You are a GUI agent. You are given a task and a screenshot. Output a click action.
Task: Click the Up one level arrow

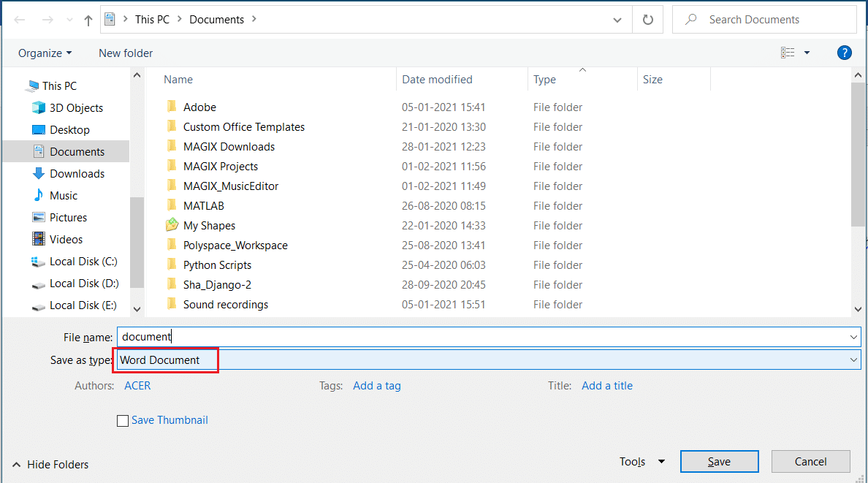point(88,20)
